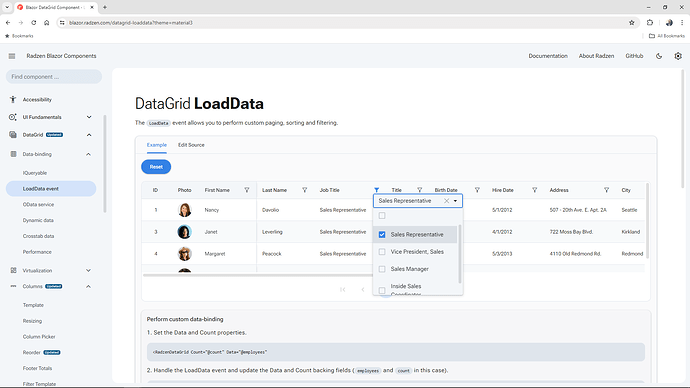Click the blue Reset button
690x388 pixels.
(156, 167)
